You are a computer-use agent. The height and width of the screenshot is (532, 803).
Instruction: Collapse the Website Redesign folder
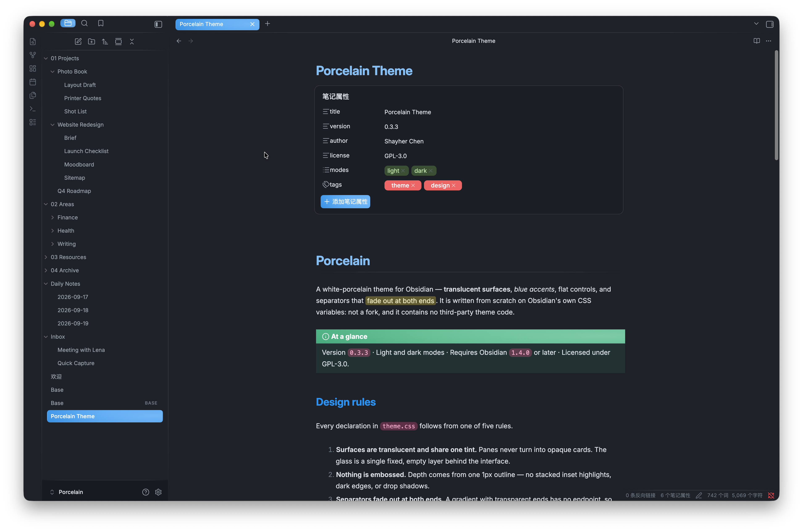(53, 125)
